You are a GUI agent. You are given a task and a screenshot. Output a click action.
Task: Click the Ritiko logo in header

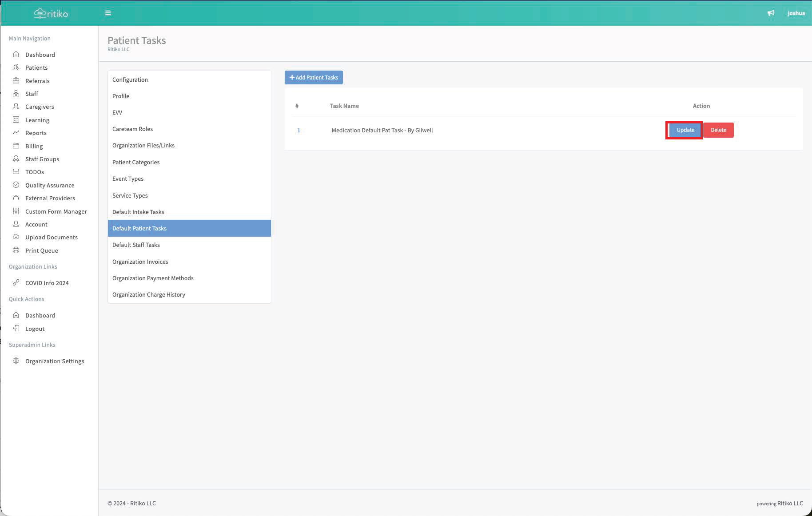51,13
